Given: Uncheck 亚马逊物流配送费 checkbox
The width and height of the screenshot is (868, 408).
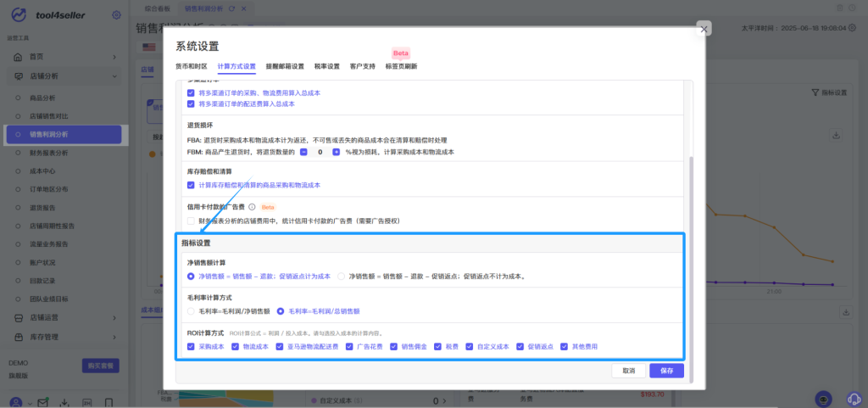Looking at the screenshot, I should [x=280, y=347].
